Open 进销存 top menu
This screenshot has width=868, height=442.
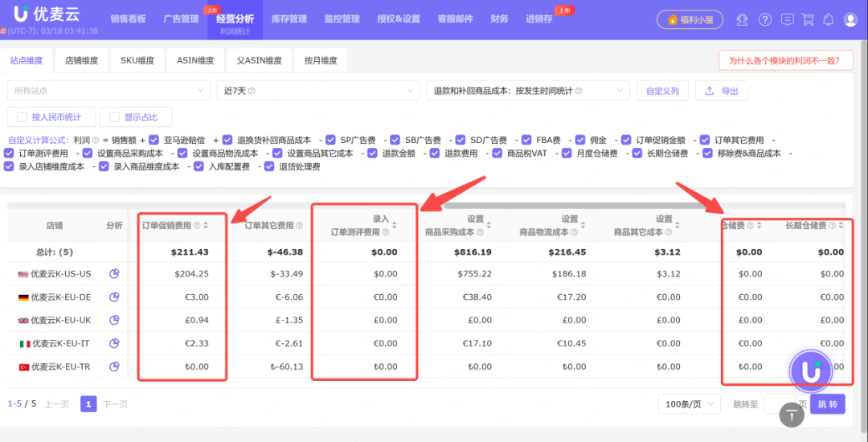pyautogui.click(x=539, y=19)
